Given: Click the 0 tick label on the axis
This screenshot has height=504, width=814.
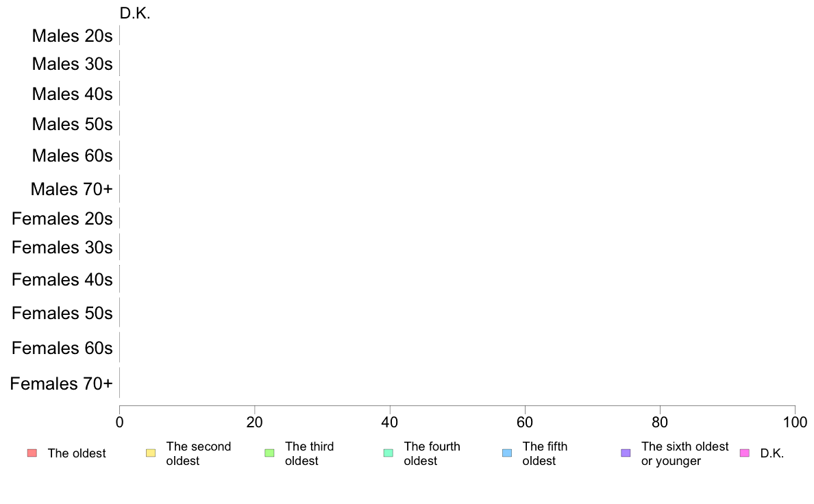Looking at the screenshot, I should click(x=119, y=422).
